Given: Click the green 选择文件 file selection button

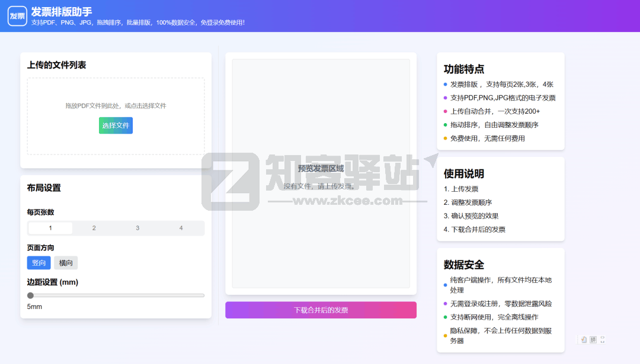Looking at the screenshot, I should (x=116, y=125).
